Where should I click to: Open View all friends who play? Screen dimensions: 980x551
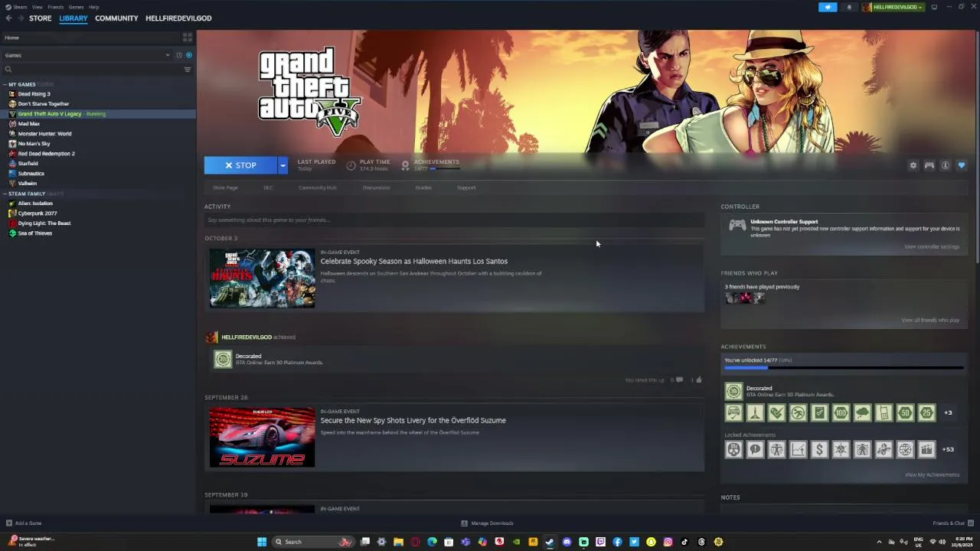[x=930, y=321]
